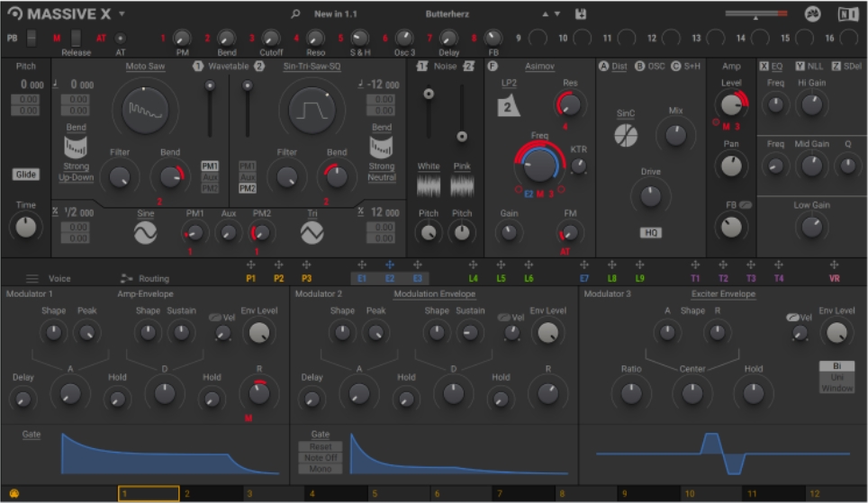
Task: Click the round globe icon in header
Action: (x=812, y=13)
